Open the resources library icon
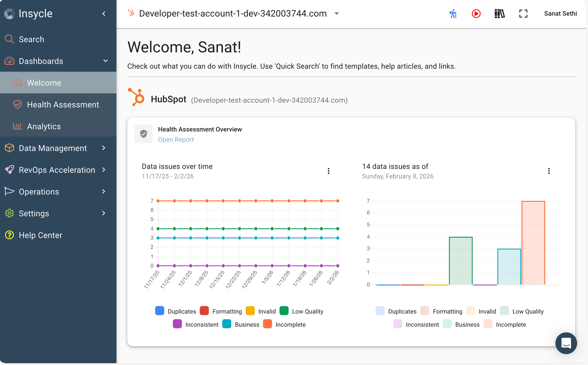 coord(500,14)
